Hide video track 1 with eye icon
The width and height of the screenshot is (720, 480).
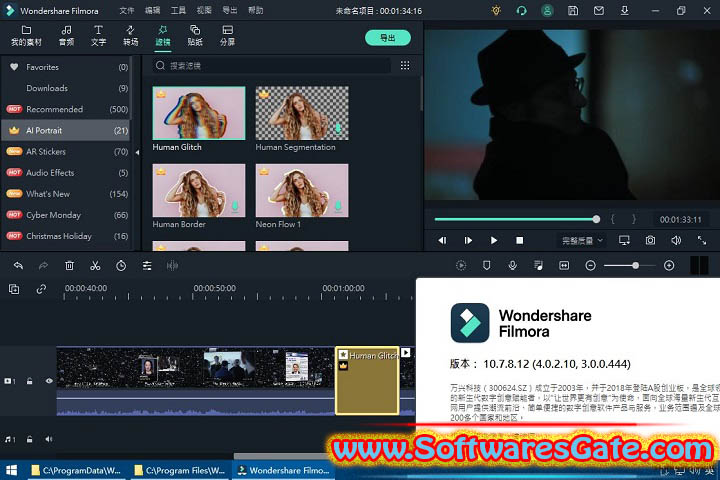coord(49,381)
